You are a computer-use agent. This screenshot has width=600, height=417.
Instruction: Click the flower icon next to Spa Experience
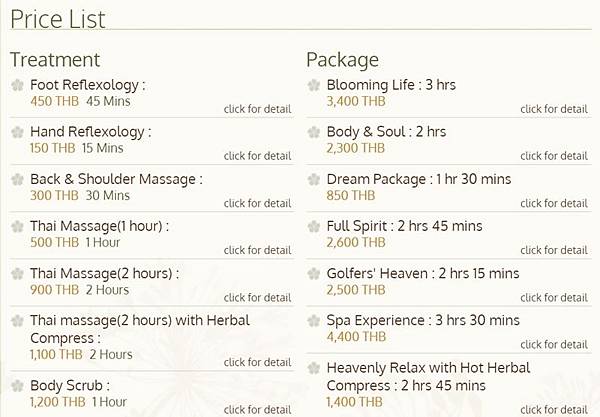click(x=314, y=321)
